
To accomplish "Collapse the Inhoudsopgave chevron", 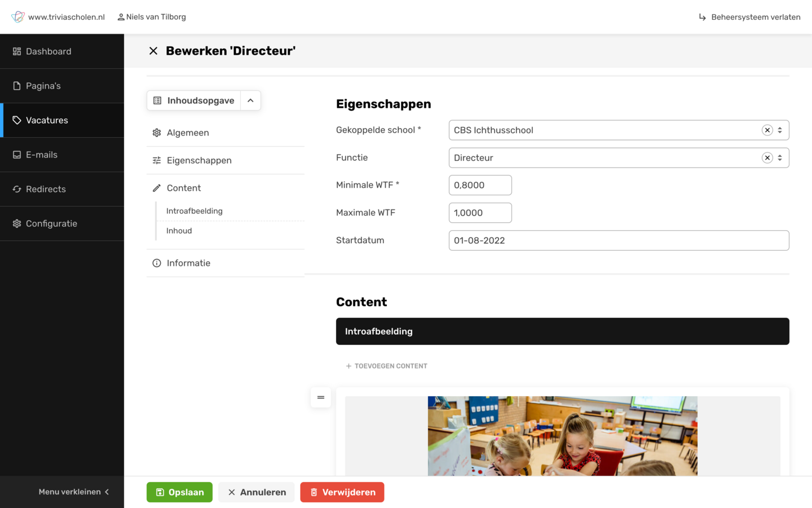I will (250, 100).
